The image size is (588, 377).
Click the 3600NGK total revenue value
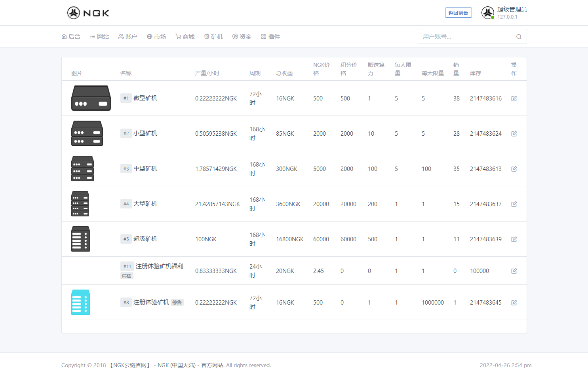(288, 204)
